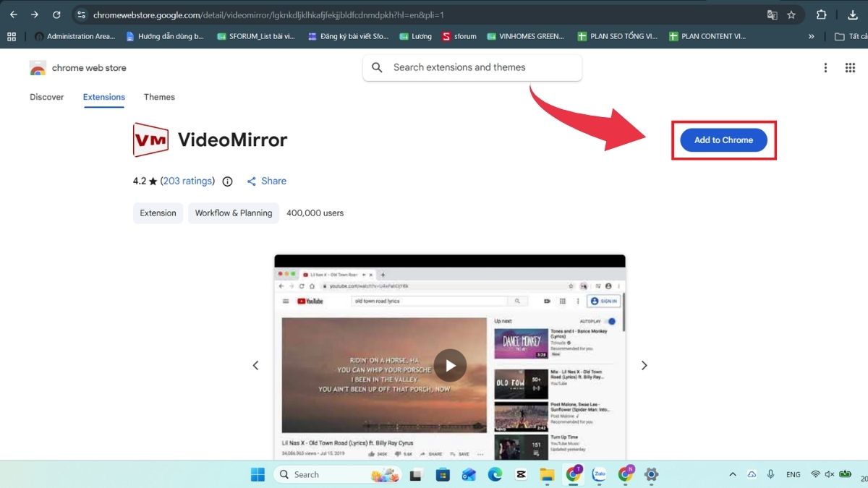This screenshot has height=488, width=868.
Task: Open the Lương bookmark
Action: [416, 36]
